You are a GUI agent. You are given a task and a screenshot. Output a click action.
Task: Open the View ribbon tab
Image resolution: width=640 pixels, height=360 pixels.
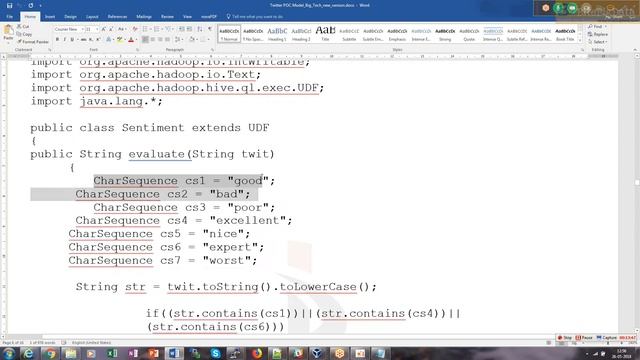(187, 17)
